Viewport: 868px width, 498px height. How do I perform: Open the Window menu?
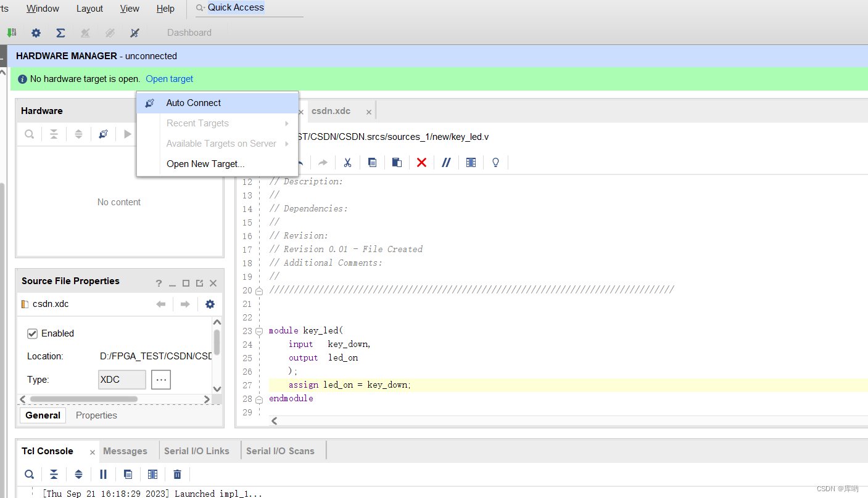point(43,9)
